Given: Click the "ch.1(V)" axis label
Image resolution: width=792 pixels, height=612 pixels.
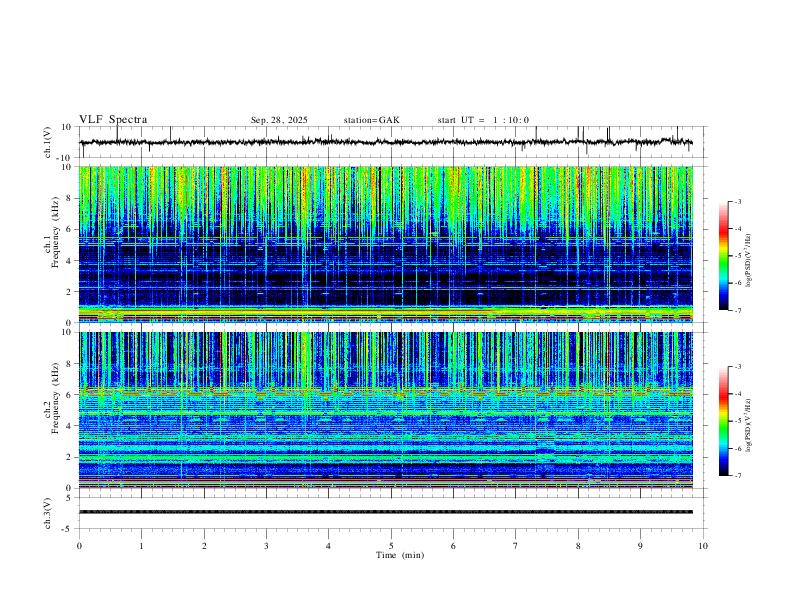Looking at the screenshot, I should click(48, 142).
